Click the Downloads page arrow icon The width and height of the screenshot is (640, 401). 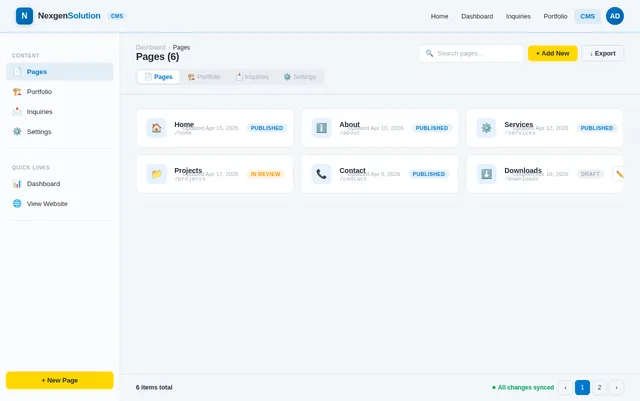[486, 174]
